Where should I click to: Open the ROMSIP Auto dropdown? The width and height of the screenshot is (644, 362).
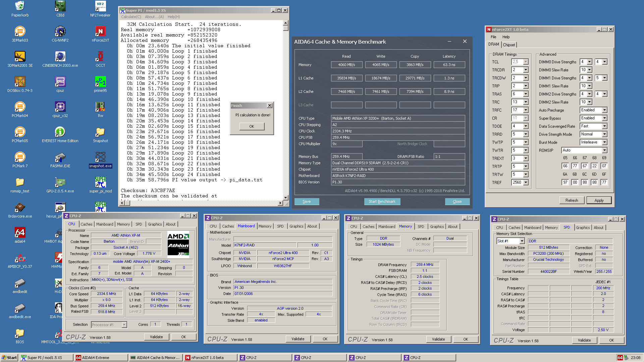pyautogui.click(x=604, y=150)
